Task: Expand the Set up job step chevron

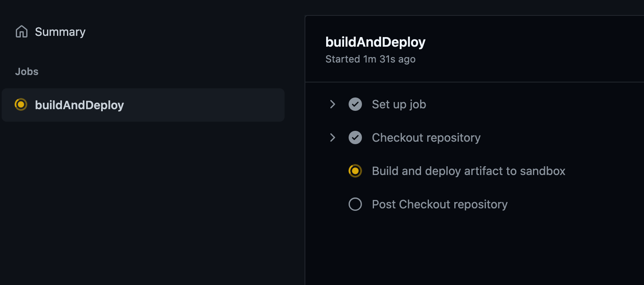Action: pyautogui.click(x=332, y=104)
